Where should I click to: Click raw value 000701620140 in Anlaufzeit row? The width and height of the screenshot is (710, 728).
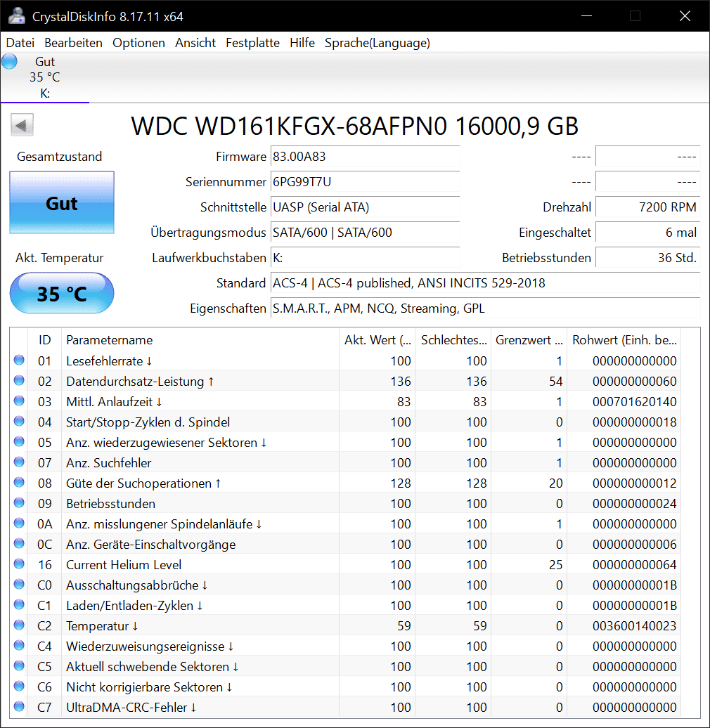coord(634,402)
